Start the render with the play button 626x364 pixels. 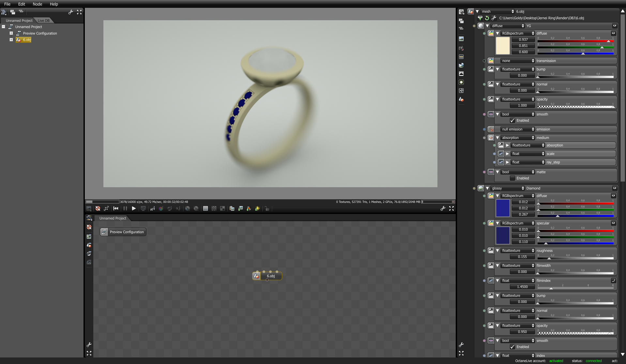[x=134, y=208]
